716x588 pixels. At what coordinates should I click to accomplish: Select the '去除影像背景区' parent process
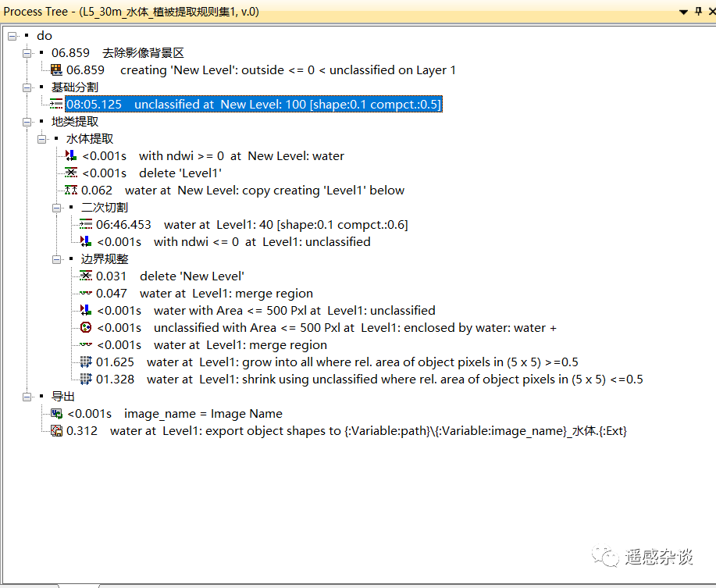pyautogui.click(x=117, y=53)
